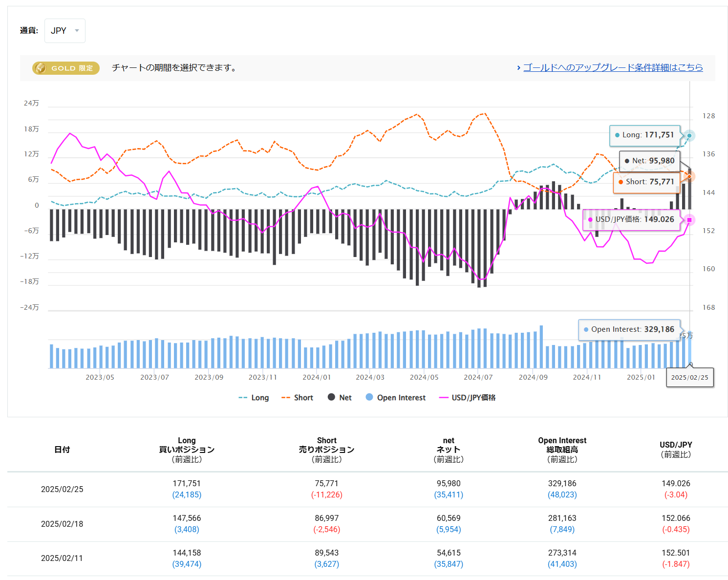
Task: Click the GOLD 限定 badge
Action: pyautogui.click(x=66, y=68)
